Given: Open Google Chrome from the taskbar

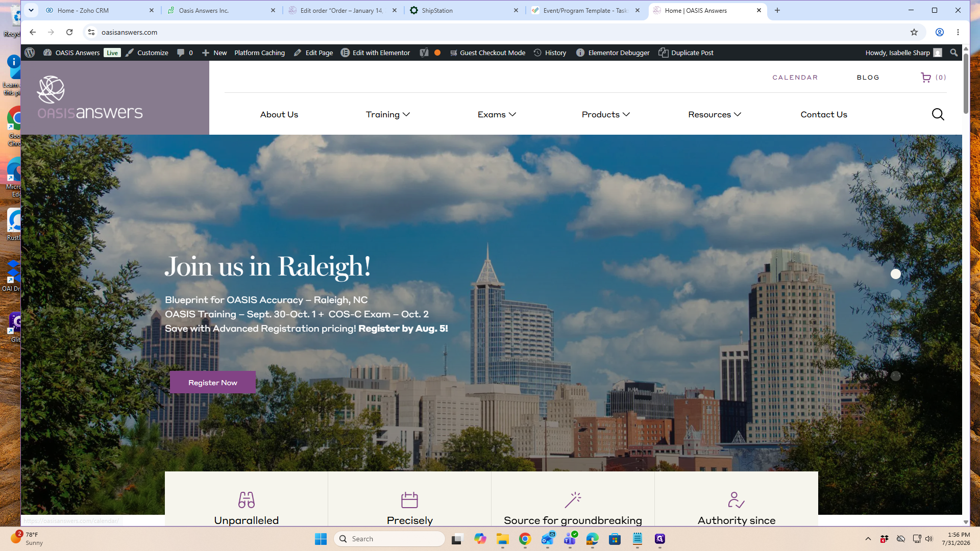Looking at the screenshot, I should point(525,539).
